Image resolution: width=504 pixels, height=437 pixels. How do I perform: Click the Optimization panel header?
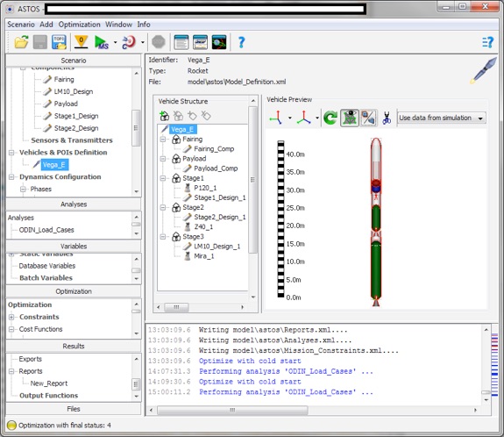coord(74,291)
